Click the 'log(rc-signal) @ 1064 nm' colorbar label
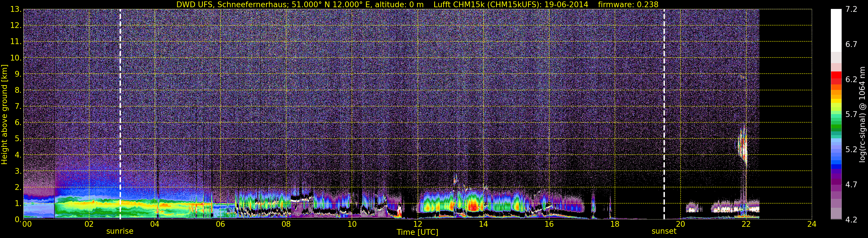This screenshot has width=868, height=238. (x=862, y=115)
